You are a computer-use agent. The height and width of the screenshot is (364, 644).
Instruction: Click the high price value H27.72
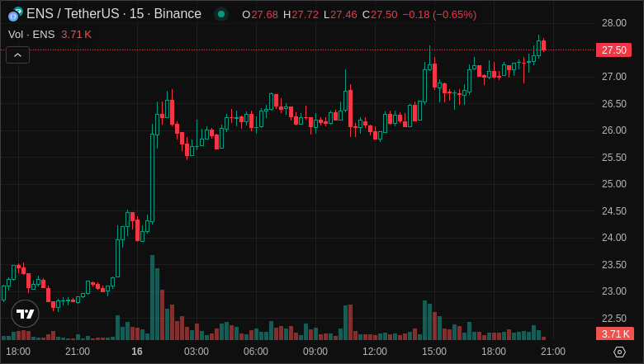coord(301,15)
